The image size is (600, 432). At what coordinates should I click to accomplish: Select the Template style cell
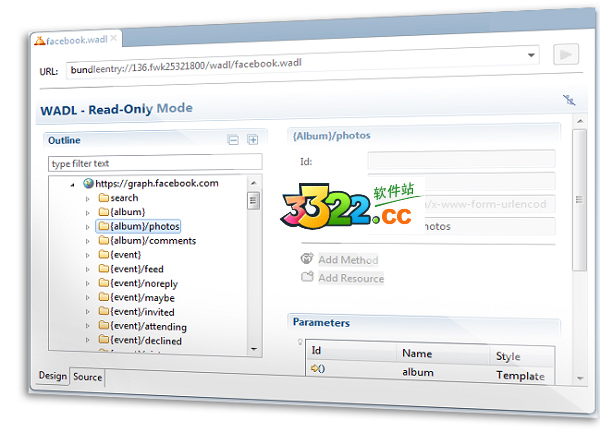(x=522, y=375)
